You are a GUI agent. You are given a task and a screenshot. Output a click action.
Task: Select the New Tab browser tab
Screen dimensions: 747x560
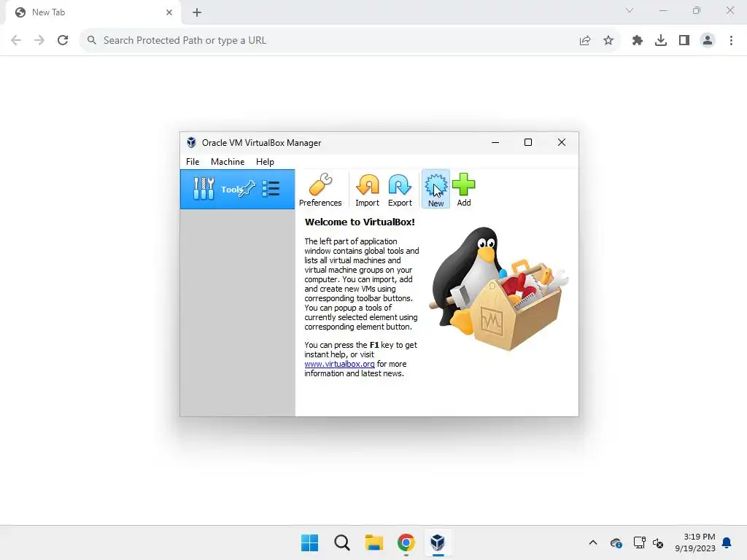click(93, 12)
